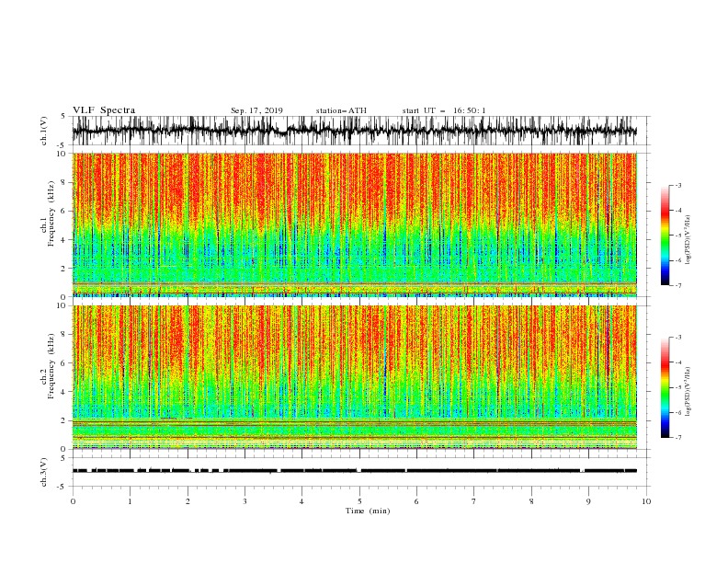Click the ch.3 black voltage trace
The height and width of the screenshot is (563, 728).
click(x=354, y=471)
